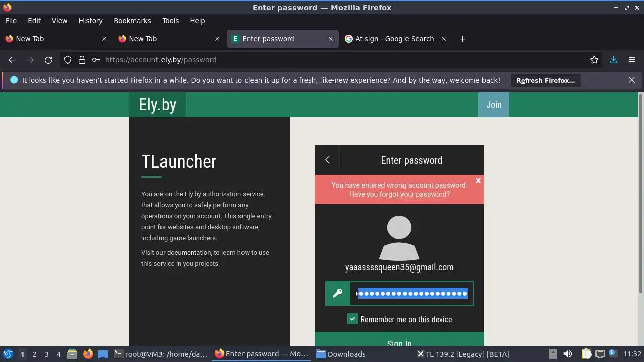Open the network monitor tray icon
This screenshot has height=362, width=644.
point(600,354)
